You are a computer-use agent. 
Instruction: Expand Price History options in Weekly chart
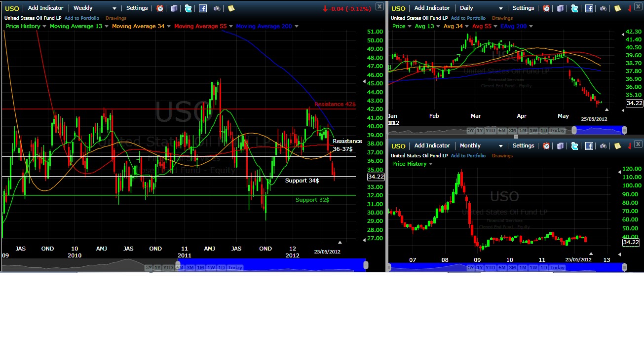click(44, 26)
